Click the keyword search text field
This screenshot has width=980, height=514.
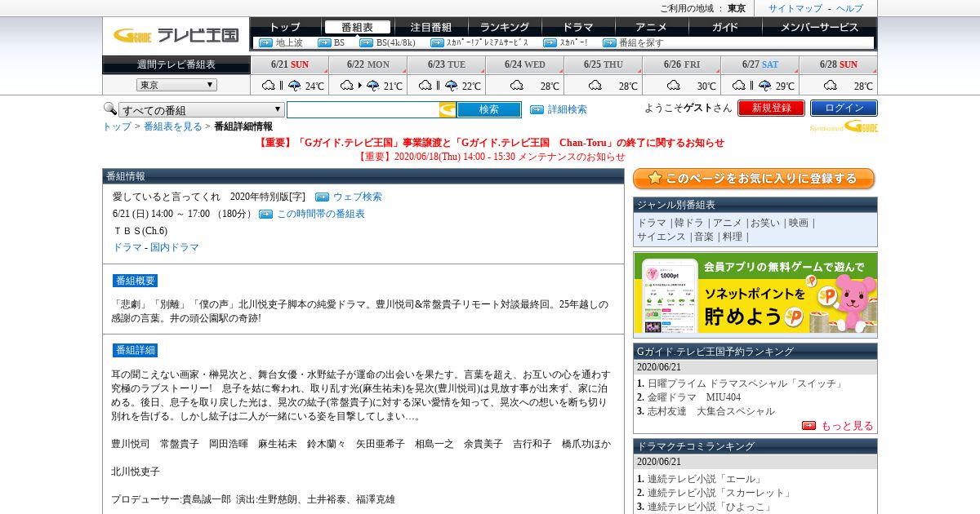[363, 109]
